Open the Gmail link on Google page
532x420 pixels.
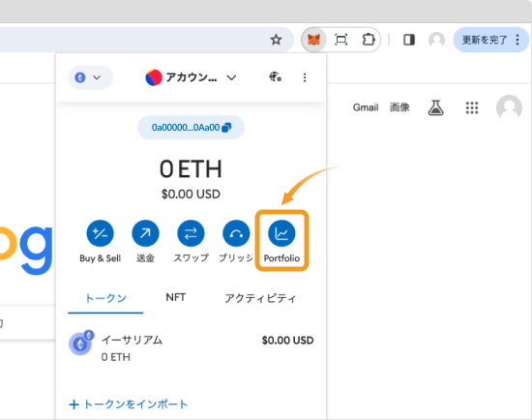point(366,107)
